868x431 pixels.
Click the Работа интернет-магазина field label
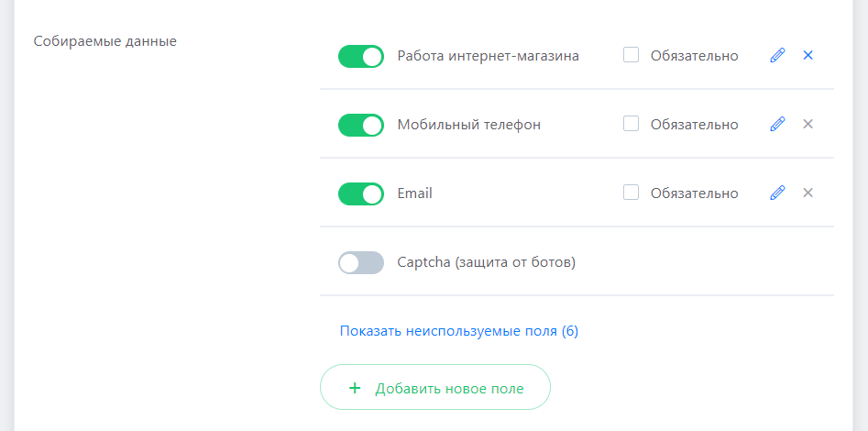pos(488,56)
